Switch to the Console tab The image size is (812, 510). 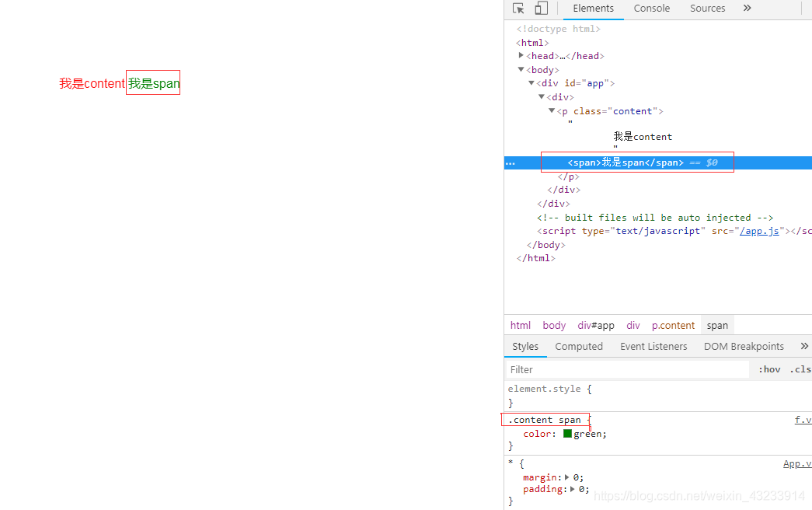click(651, 9)
